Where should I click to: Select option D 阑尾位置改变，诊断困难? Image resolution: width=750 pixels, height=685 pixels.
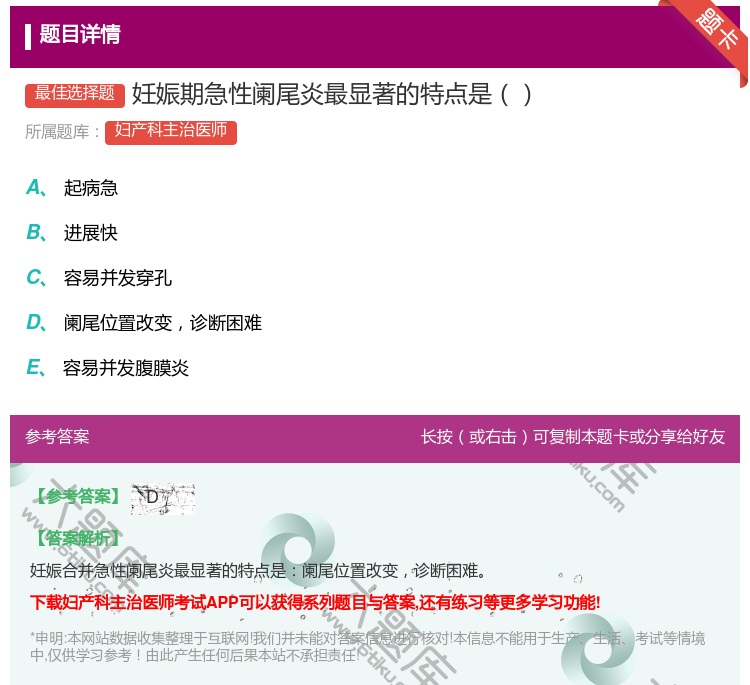144,323
